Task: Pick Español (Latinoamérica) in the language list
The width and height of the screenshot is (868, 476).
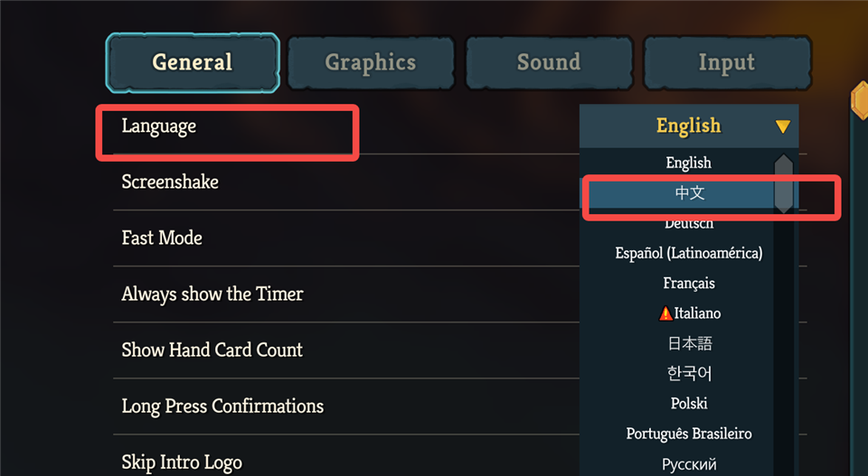Action: [689, 253]
